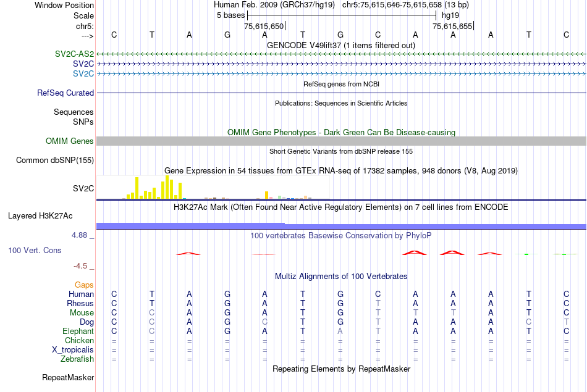Click the 100 Vert. Cons track label

(x=35, y=250)
